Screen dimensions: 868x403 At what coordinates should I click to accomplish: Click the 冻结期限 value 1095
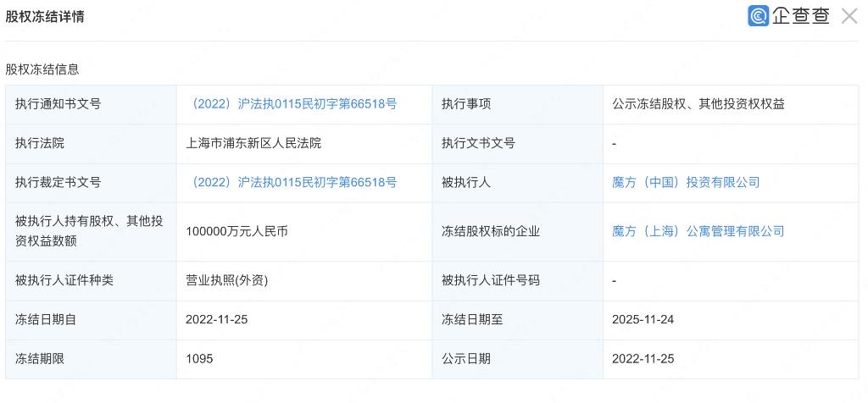click(199, 358)
